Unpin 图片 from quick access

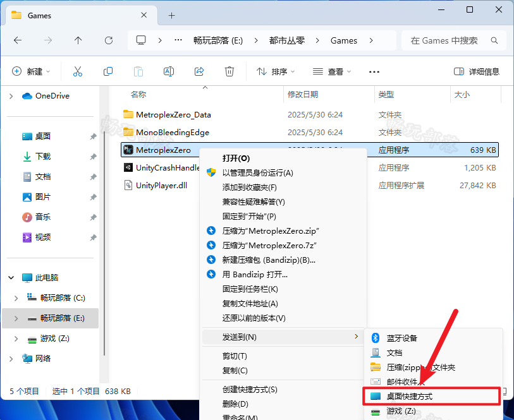(94, 197)
